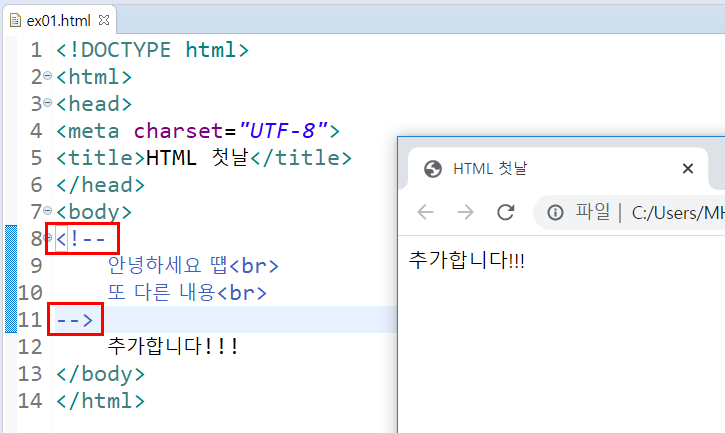
Task: Select the ex01.html editor tab
Action: (59, 20)
